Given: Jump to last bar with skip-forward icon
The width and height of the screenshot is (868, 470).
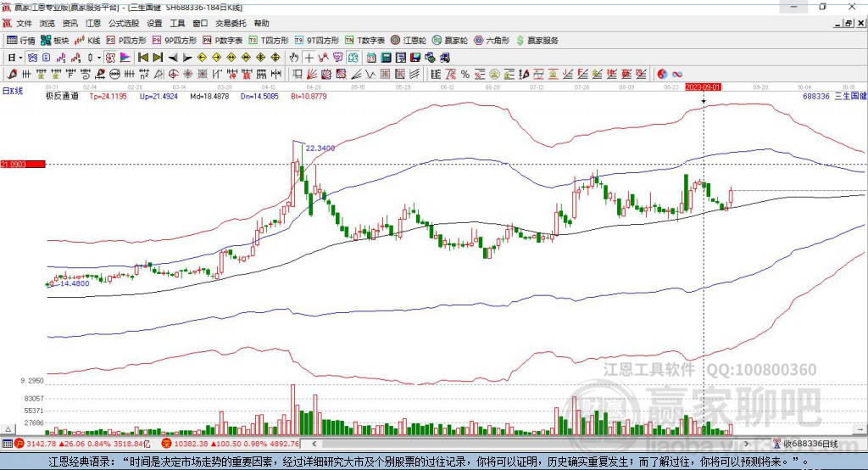Looking at the screenshot, I should 158,58.
